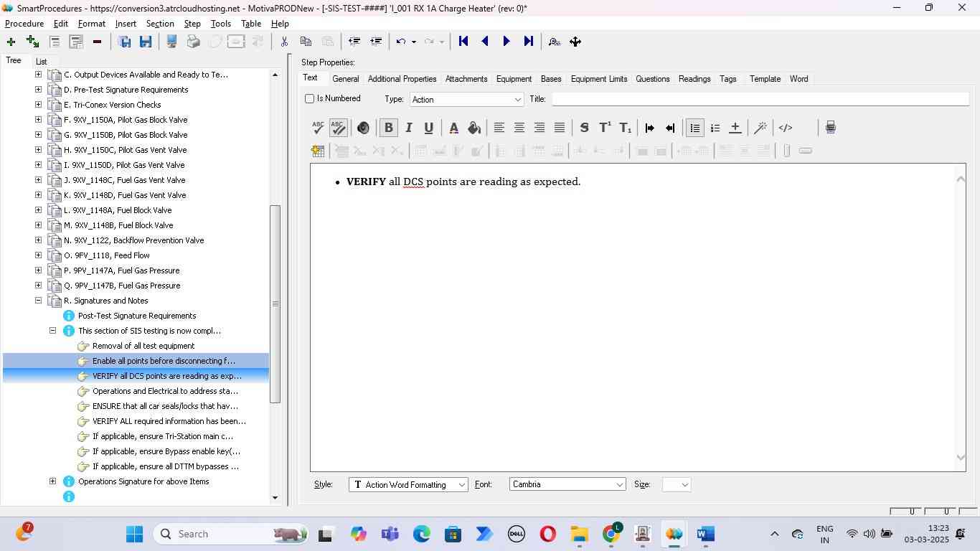This screenshot has height=551, width=980.
Task: Enable the Is Numbered checkbox
Action: [310, 99]
